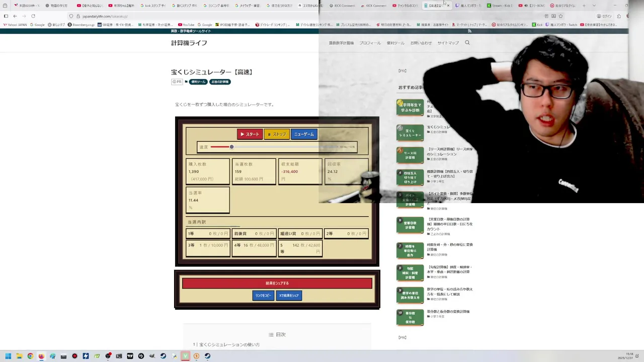Open the 宝くじシミュレーションの使い方 contents link
This screenshot has height=362, width=644.
pyautogui.click(x=229, y=345)
